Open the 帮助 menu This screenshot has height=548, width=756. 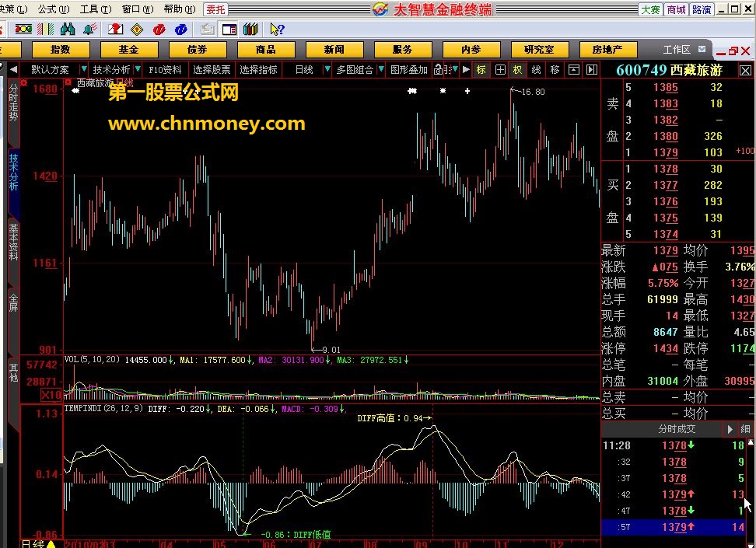180,9
